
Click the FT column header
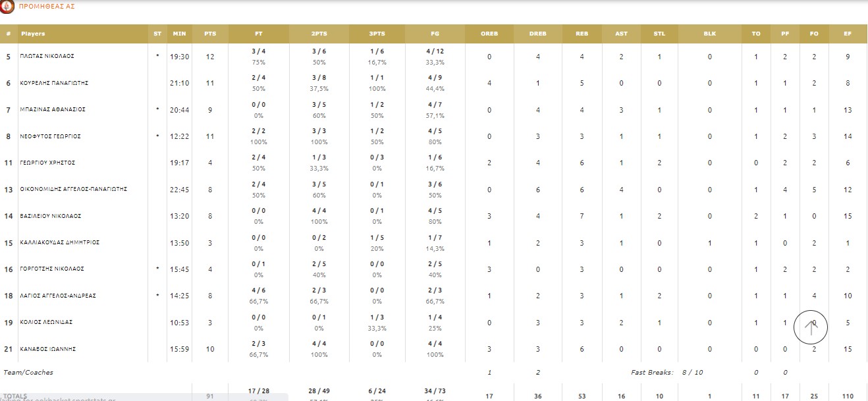[x=259, y=34]
